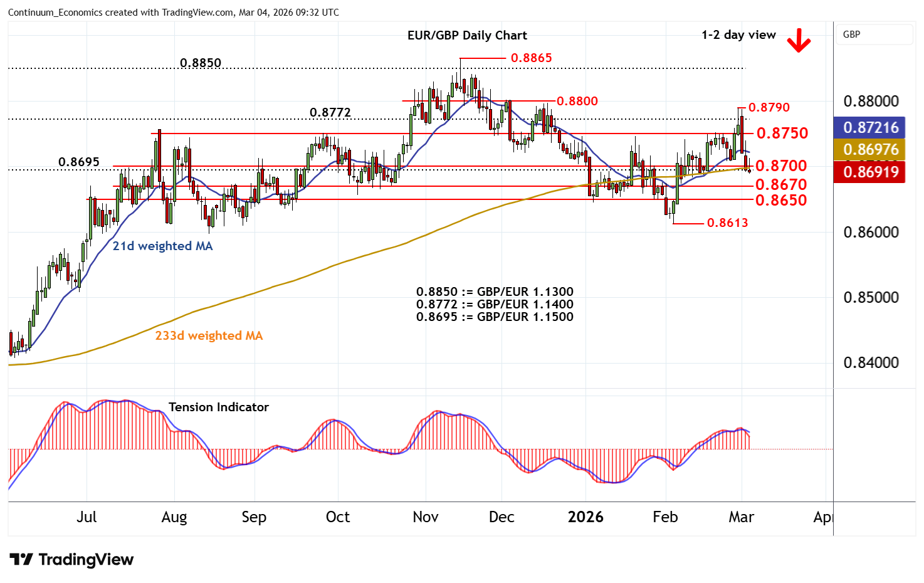Select the blue 0.87216 price tag
The width and height of the screenshot is (924, 583).
pos(869,128)
